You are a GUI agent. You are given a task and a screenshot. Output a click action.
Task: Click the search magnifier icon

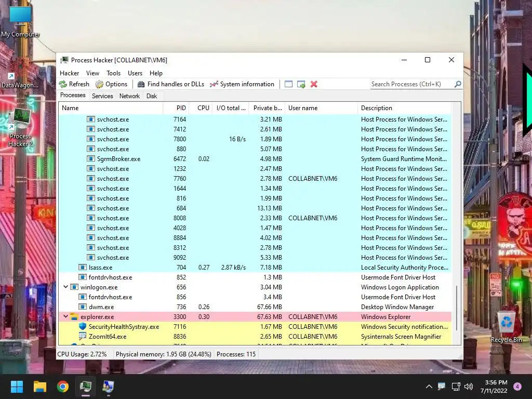[x=458, y=84]
